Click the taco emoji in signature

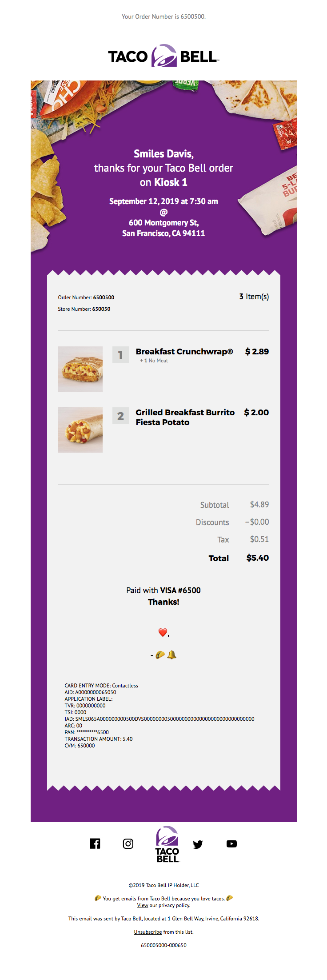click(x=160, y=655)
